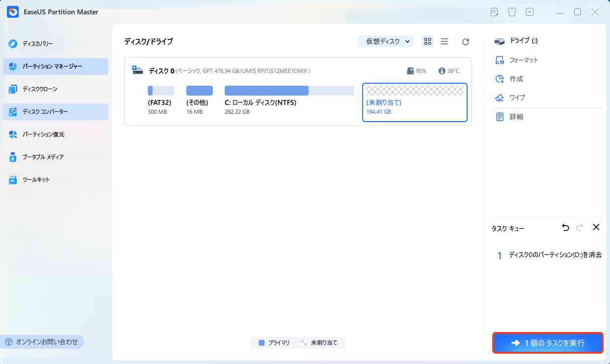Open the パーティション復元 section
The width and height of the screenshot is (610, 364).
pos(43,134)
